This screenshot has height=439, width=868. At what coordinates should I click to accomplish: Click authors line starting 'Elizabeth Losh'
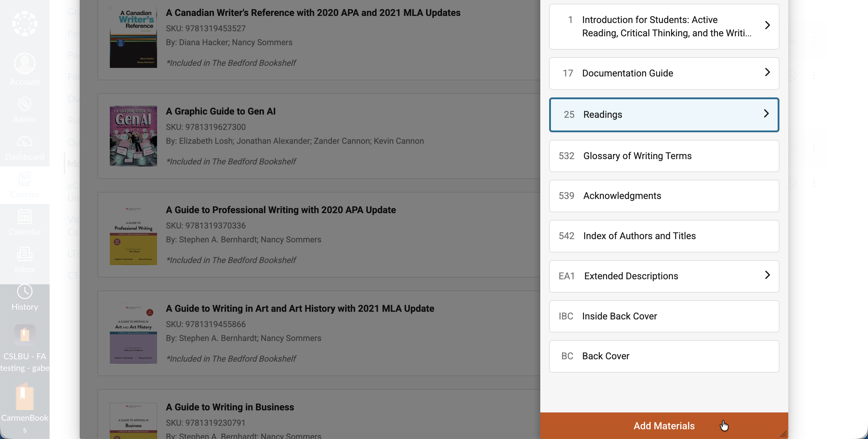tap(295, 141)
